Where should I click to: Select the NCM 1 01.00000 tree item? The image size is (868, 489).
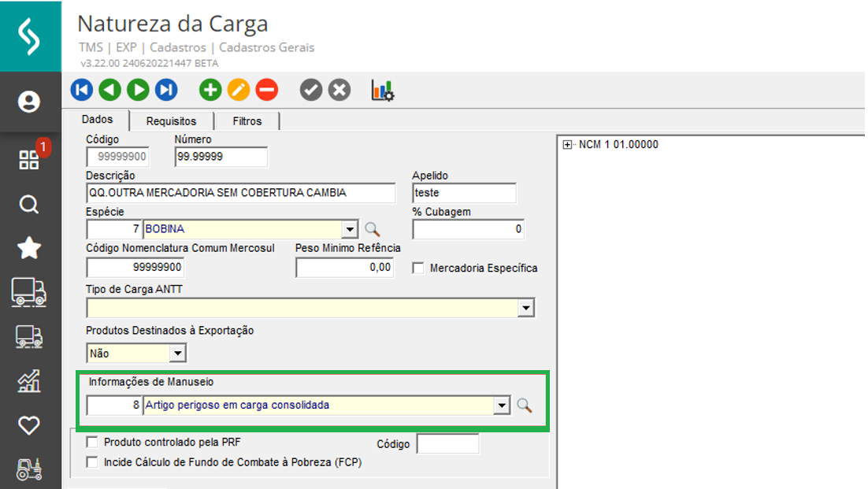pyautogui.click(x=618, y=144)
